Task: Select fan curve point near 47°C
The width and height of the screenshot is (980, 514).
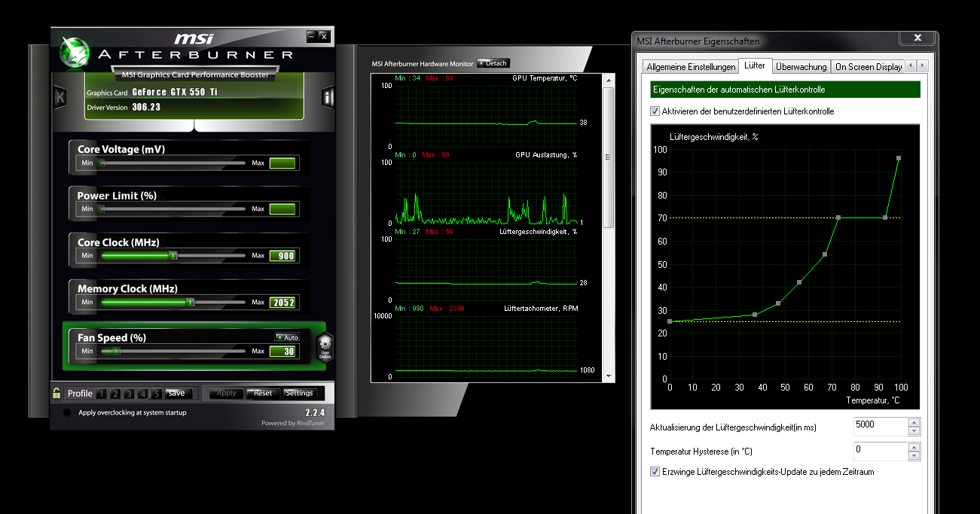Action: tap(778, 303)
